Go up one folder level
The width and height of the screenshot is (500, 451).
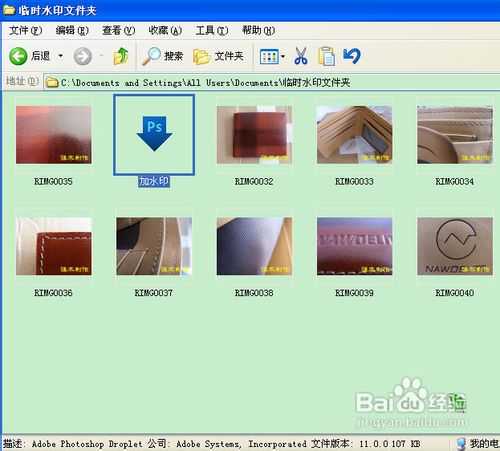pyautogui.click(x=121, y=56)
